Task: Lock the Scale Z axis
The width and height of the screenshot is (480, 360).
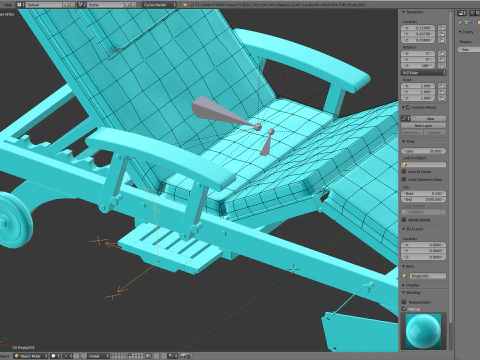Action: click(x=442, y=98)
